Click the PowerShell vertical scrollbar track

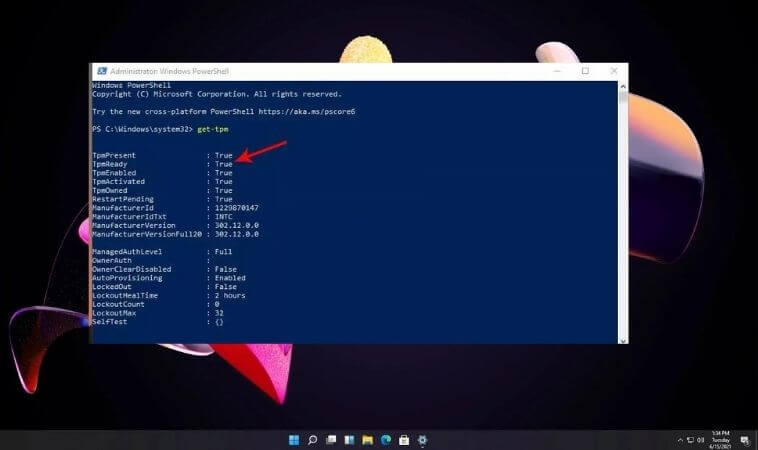[623, 220]
